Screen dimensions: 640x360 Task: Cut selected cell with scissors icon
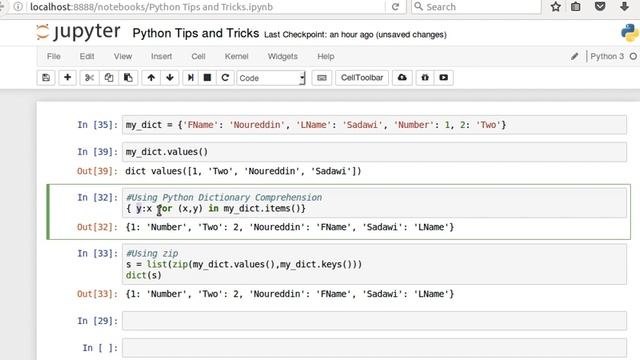pos(89,78)
